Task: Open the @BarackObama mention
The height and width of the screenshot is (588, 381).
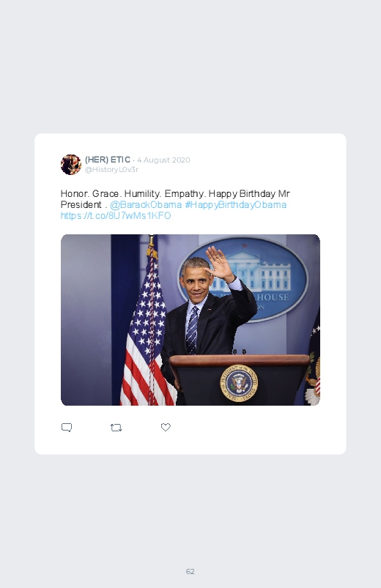Action: point(146,205)
